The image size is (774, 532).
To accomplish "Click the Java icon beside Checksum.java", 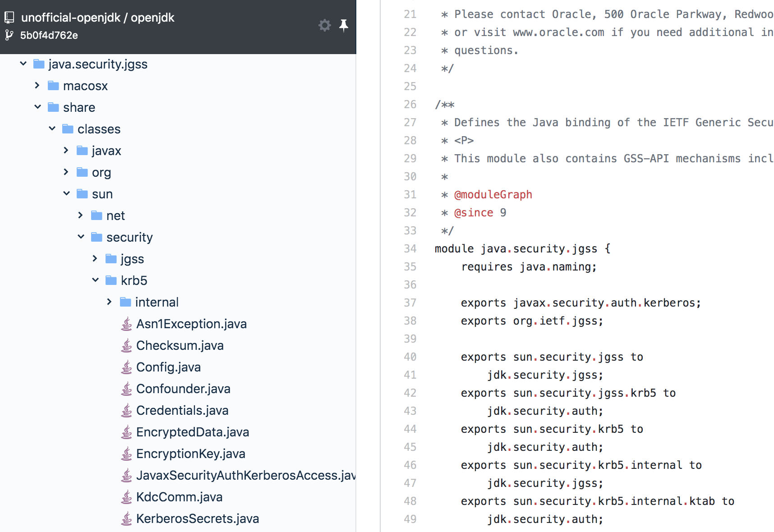I will tap(125, 345).
